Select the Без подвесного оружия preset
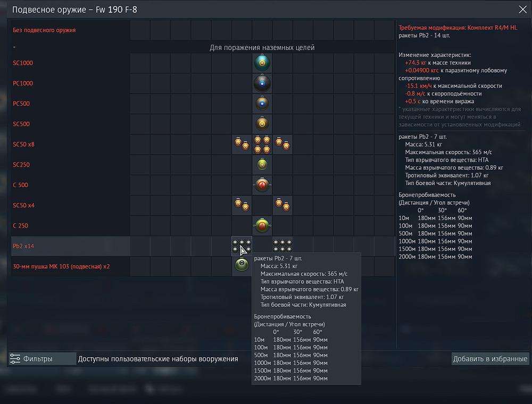 tap(44, 30)
